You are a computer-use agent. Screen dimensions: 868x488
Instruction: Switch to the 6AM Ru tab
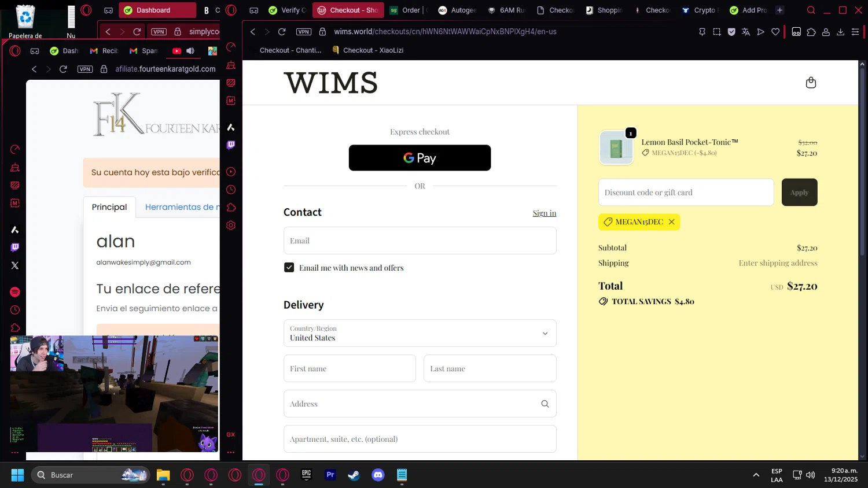506,10
